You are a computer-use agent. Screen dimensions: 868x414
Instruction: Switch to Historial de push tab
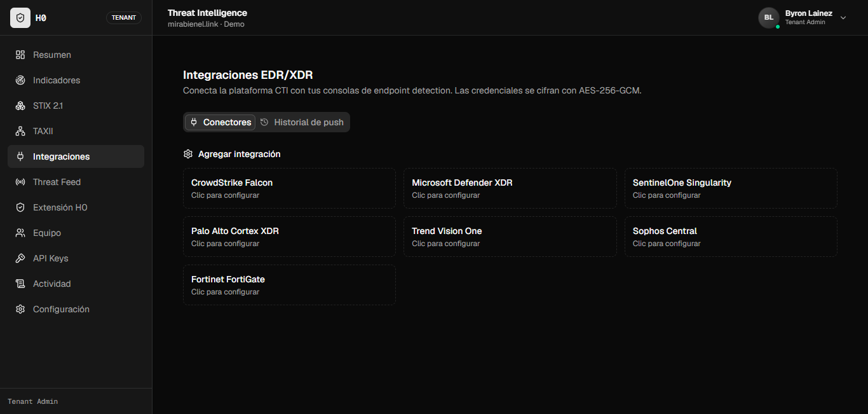(302, 122)
